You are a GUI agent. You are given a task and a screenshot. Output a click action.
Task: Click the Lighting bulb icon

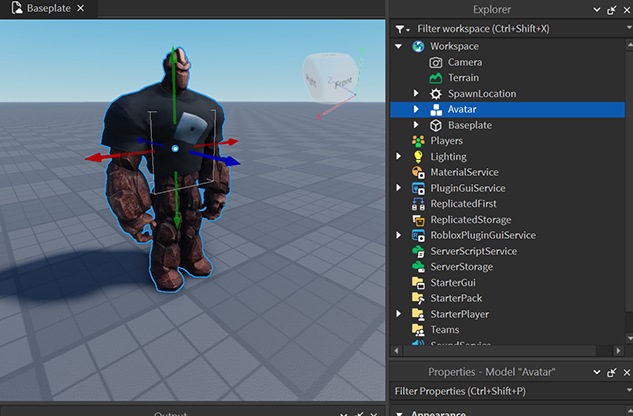pyautogui.click(x=418, y=157)
